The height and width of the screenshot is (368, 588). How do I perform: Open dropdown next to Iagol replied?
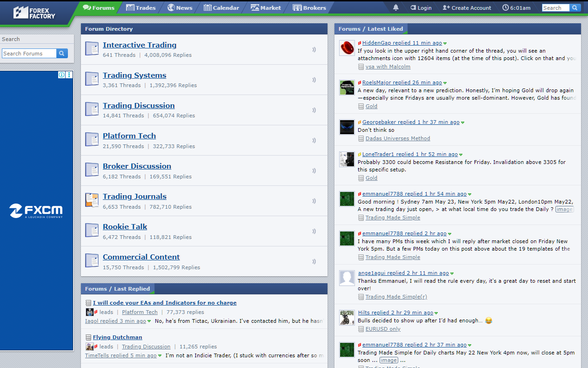pos(149,321)
